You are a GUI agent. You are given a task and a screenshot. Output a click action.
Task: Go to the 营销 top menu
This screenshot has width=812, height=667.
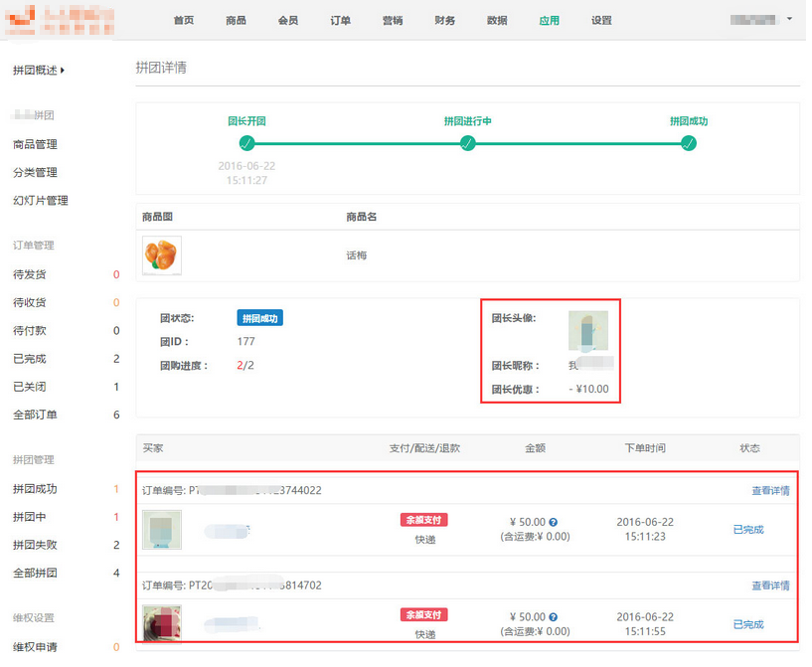click(x=393, y=21)
